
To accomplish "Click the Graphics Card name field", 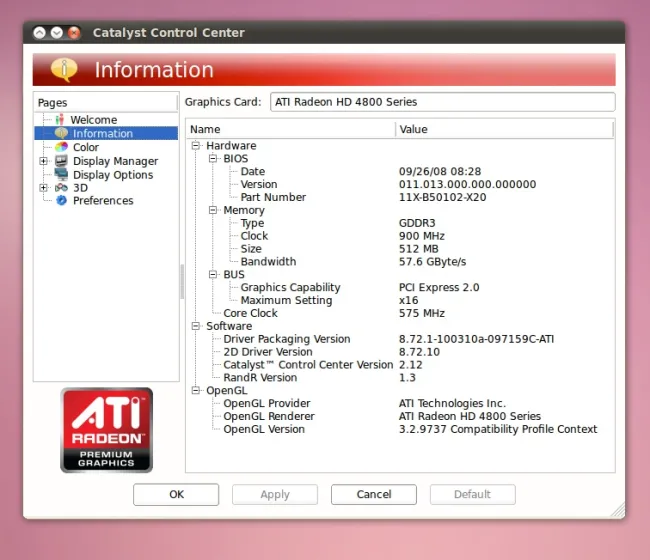I will (442, 102).
